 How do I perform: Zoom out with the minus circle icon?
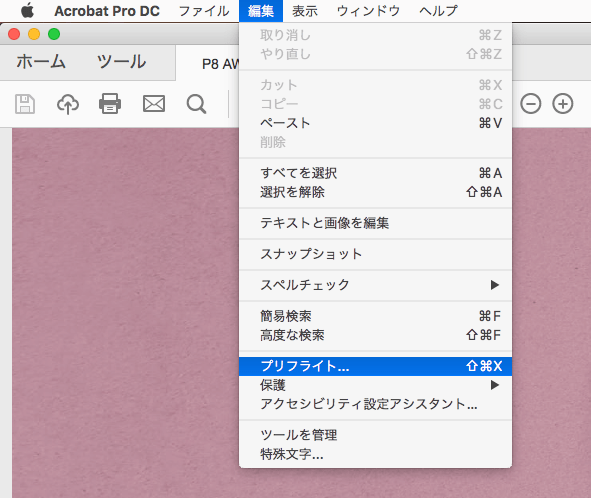(x=531, y=104)
